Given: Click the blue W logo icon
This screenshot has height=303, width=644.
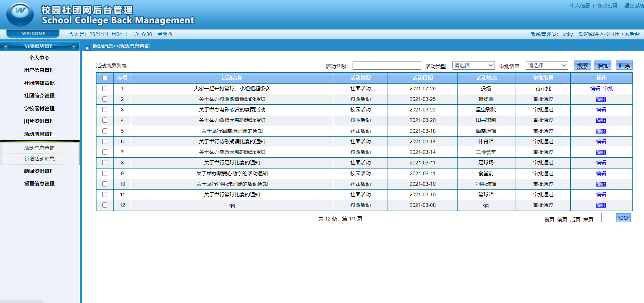Looking at the screenshot, I should (x=20, y=14).
